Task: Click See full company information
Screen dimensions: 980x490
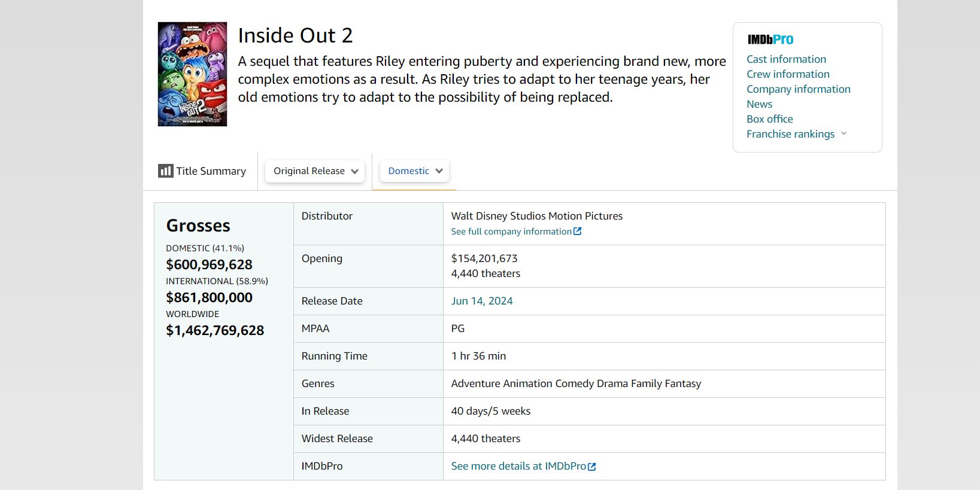Action: click(x=511, y=232)
